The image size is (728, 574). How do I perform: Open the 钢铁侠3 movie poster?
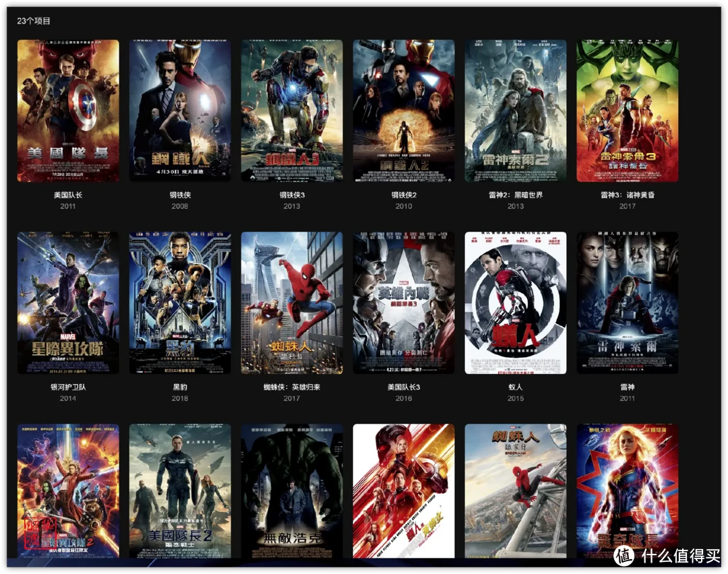point(292,110)
